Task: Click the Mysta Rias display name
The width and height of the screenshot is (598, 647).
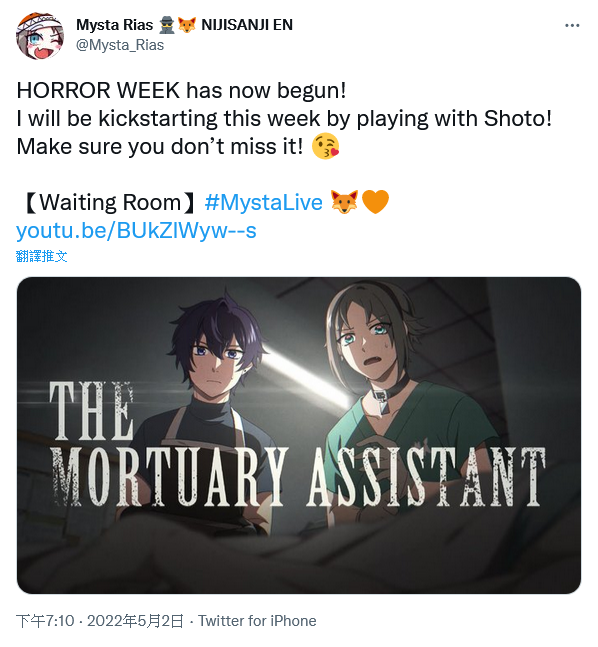Action: 114,25
